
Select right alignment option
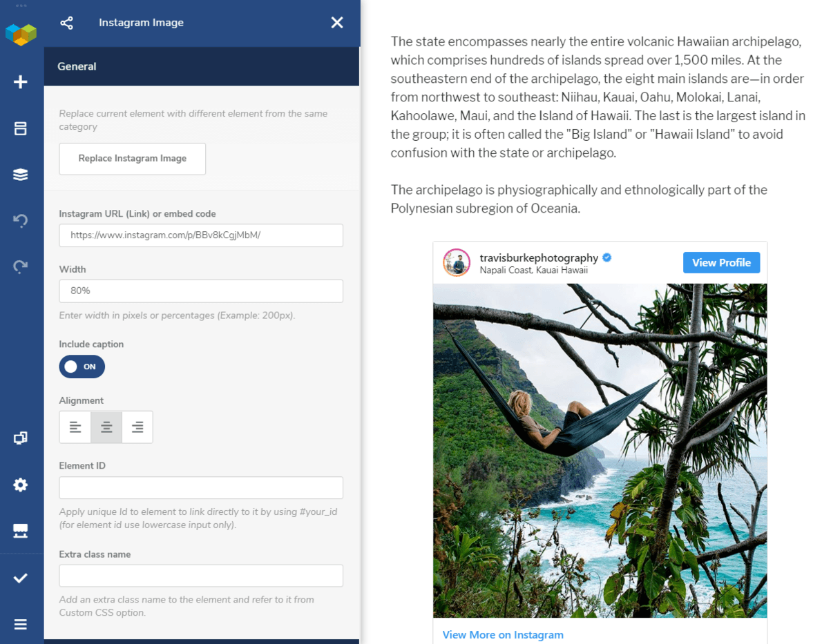click(x=137, y=427)
